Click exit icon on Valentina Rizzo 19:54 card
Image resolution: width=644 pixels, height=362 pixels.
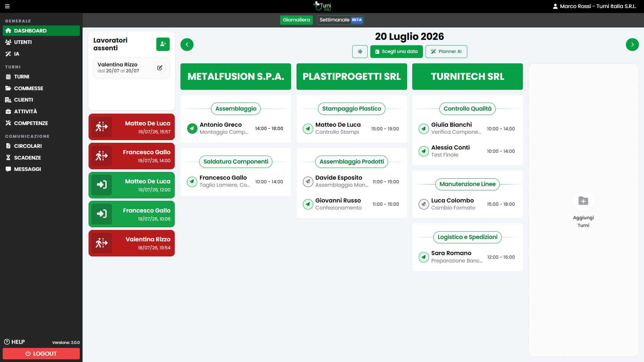(102, 243)
